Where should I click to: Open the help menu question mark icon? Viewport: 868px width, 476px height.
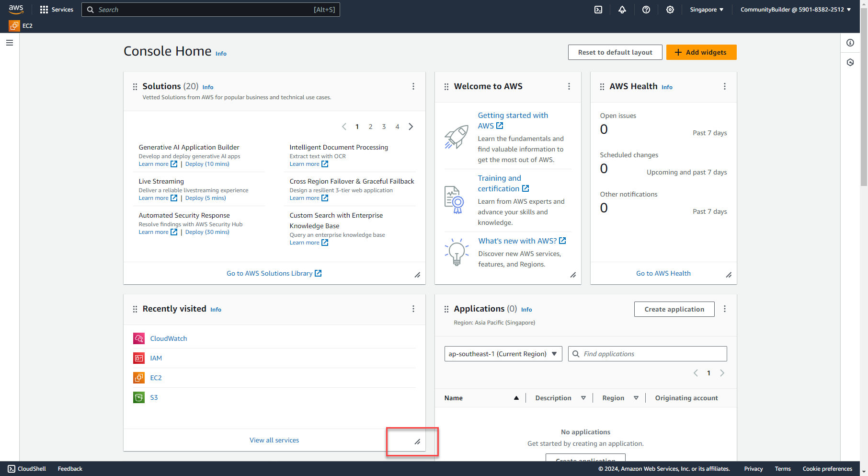click(646, 10)
